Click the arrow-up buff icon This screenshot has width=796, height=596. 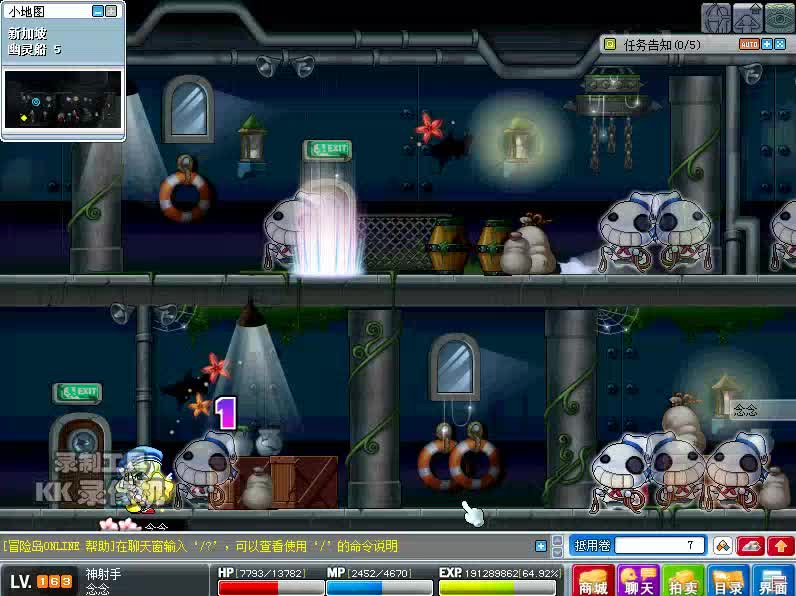pos(748,18)
